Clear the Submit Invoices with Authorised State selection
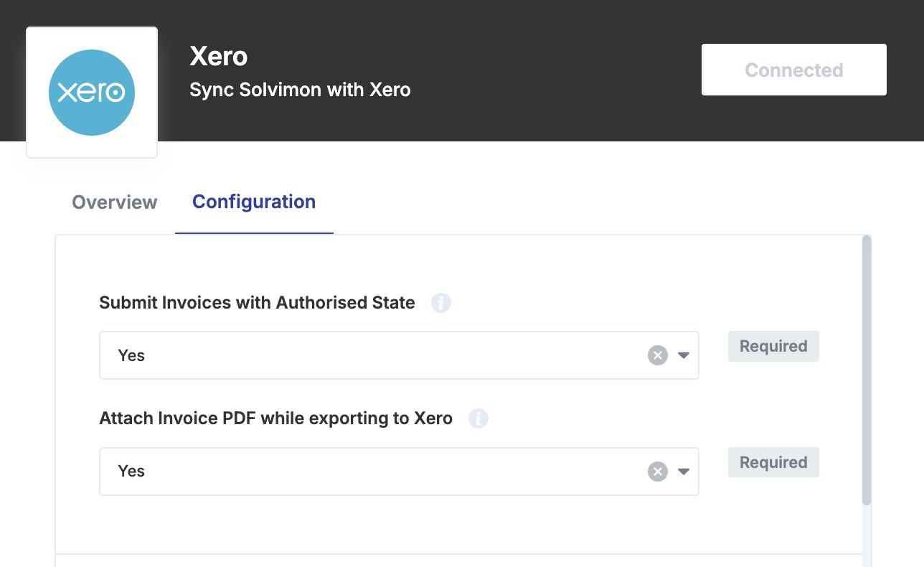 [x=658, y=355]
